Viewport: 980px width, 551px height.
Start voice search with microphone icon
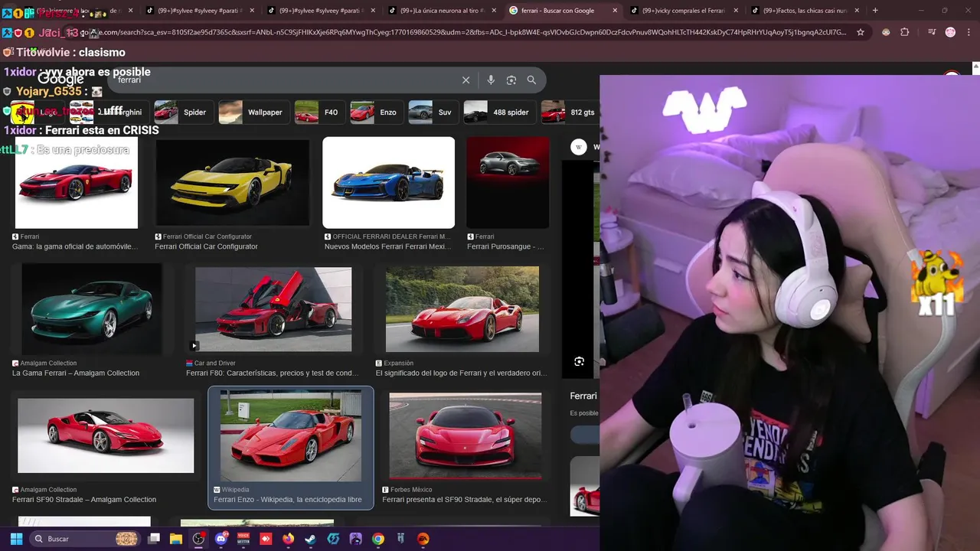[x=491, y=80]
